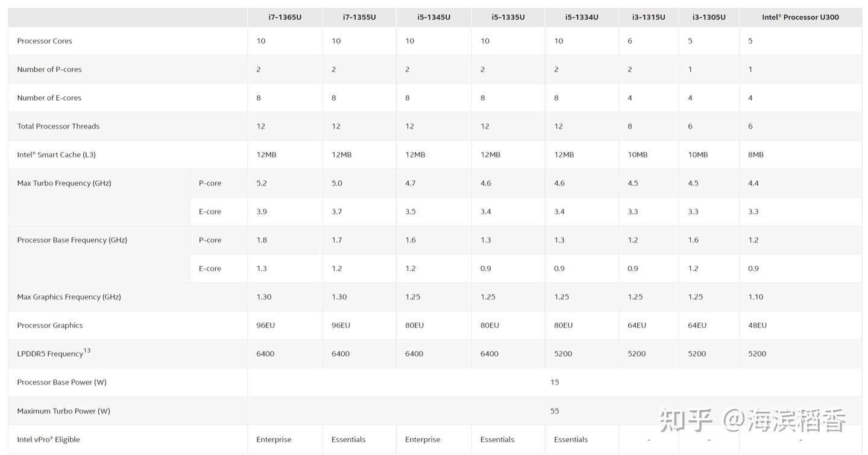Click the i7-1365U column header
Viewport: 868px width, 455px height.
point(285,17)
